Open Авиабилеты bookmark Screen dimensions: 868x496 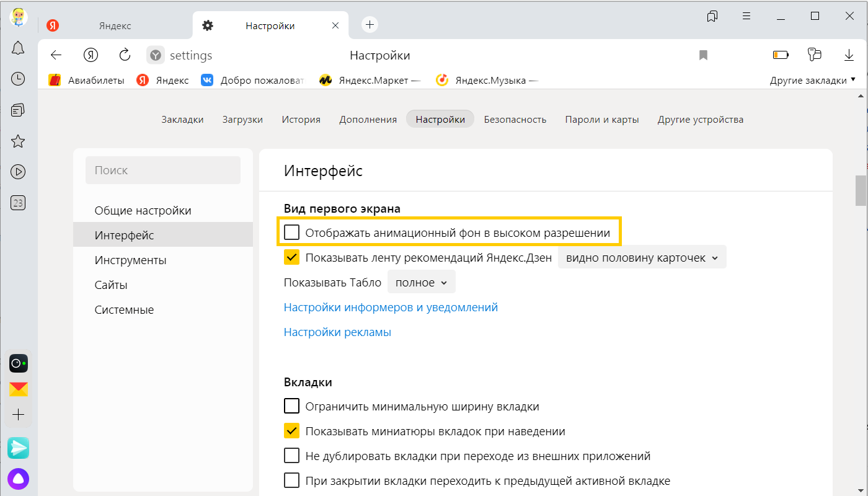[86, 80]
